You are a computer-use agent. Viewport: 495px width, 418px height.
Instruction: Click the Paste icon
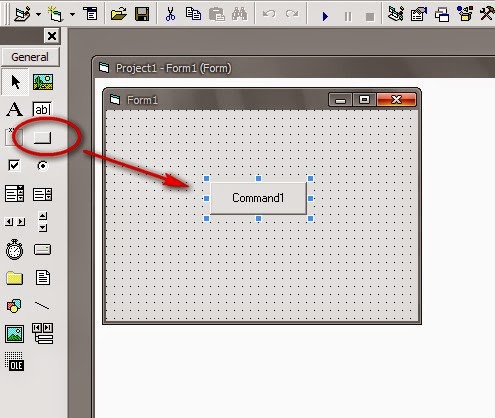(x=216, y=14)
